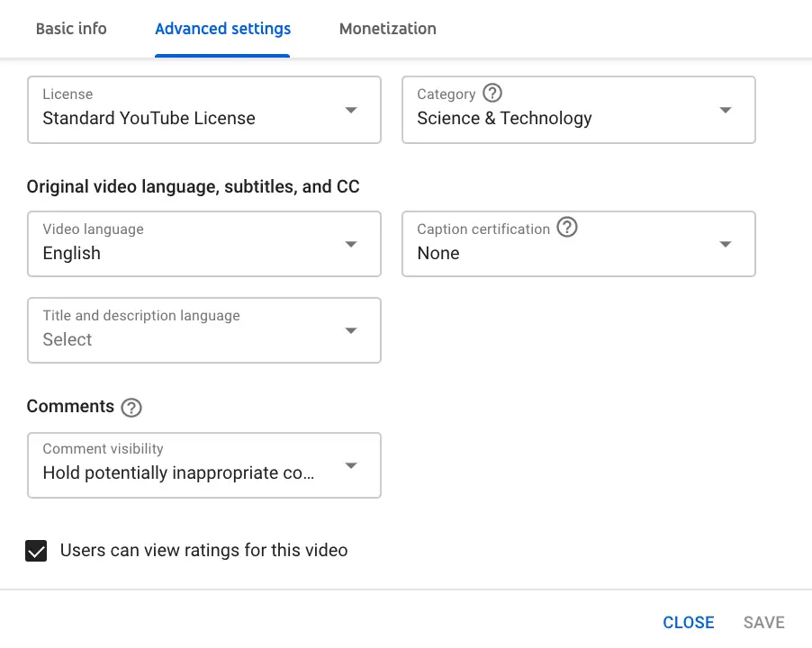This screenshot has width=812, height=648.
Task: Click the 'Users can view ratings' label
Action: pyautogui.click(x=203, y=551)
